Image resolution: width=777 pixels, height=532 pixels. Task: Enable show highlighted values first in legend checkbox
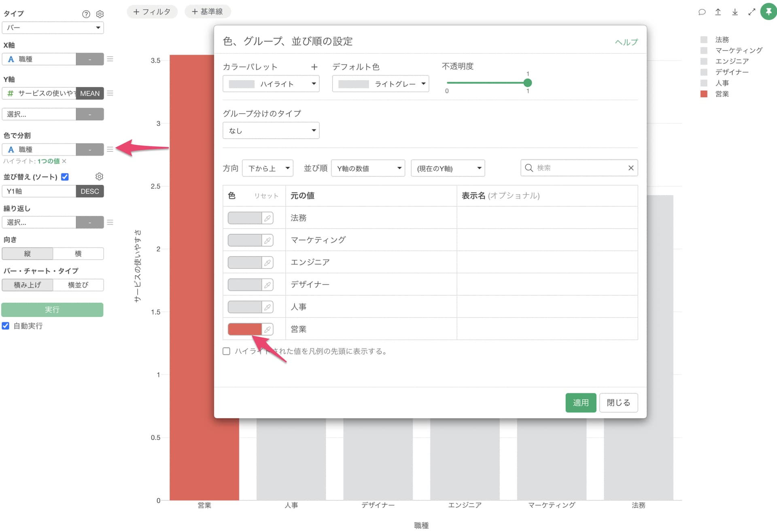[x=227, y=351]
